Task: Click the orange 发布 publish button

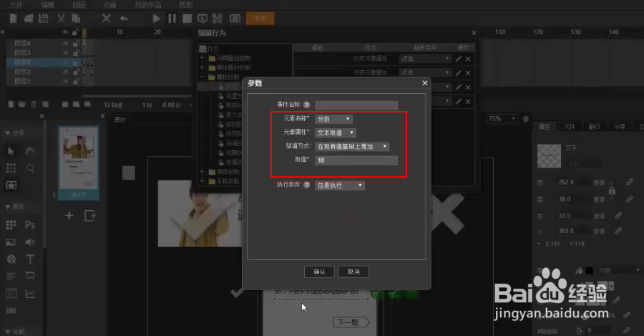Action: pyautogui.click(x=260, y=19)
